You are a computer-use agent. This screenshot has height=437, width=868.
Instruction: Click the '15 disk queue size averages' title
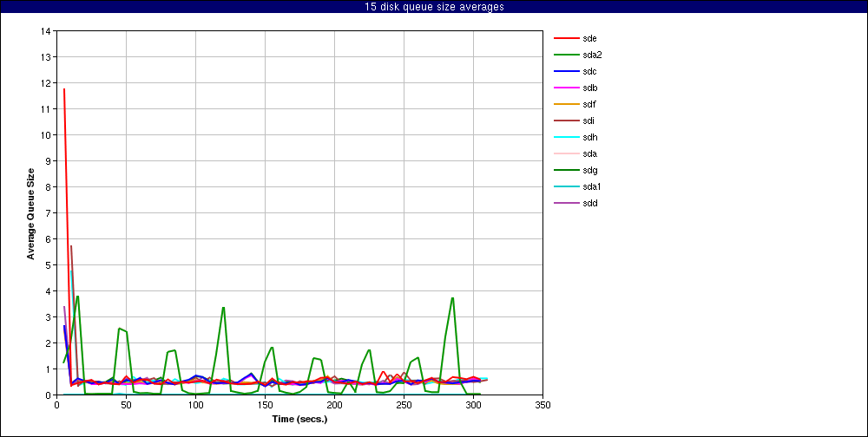(x=434, y=7)
